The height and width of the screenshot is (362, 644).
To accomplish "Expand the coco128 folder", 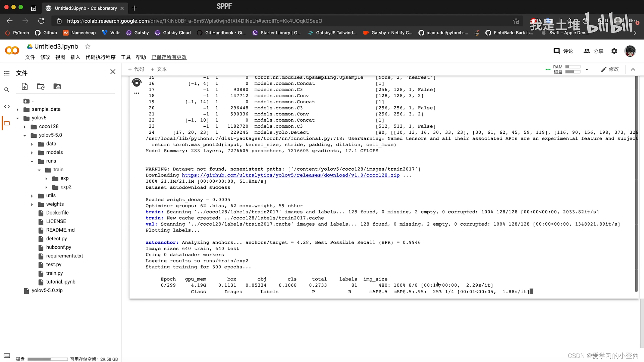I will pos(25,127).
